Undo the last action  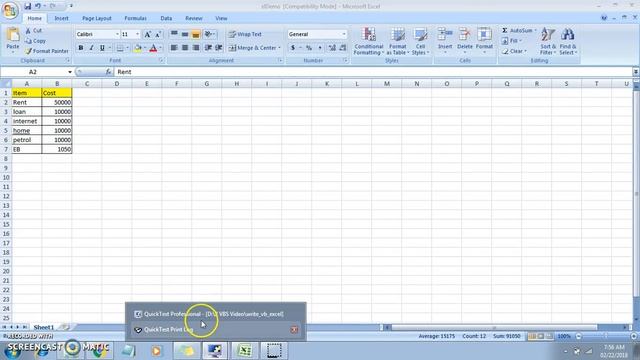tap(38, 6)
